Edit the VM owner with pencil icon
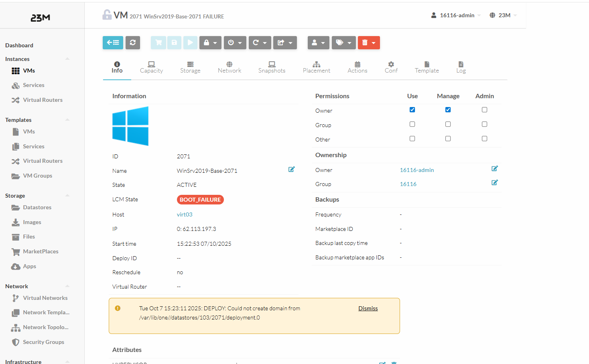Viewport: 589px width, 364px height. point(494,169)
